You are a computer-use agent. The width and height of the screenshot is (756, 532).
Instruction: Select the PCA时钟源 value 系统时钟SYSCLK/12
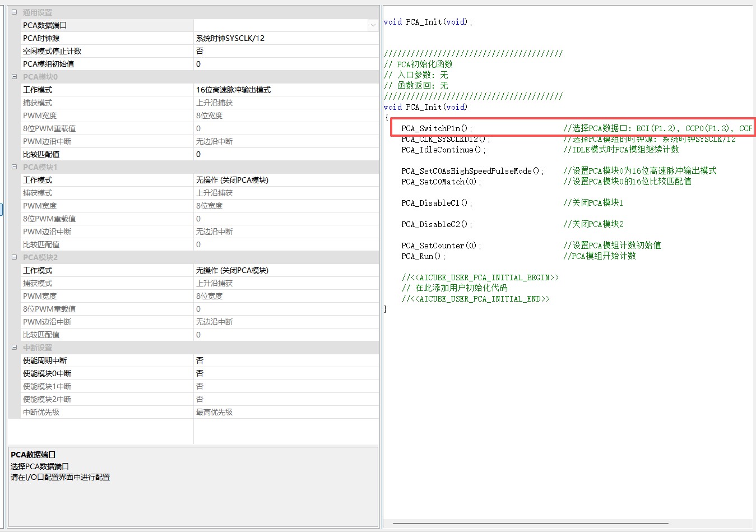pyautogui.click(x=286, y=38)
